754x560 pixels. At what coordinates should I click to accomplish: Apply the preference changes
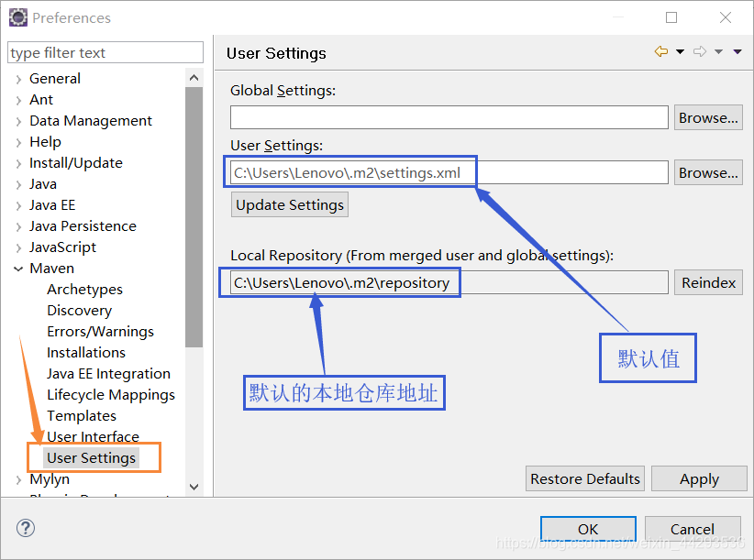pos(699,478)
